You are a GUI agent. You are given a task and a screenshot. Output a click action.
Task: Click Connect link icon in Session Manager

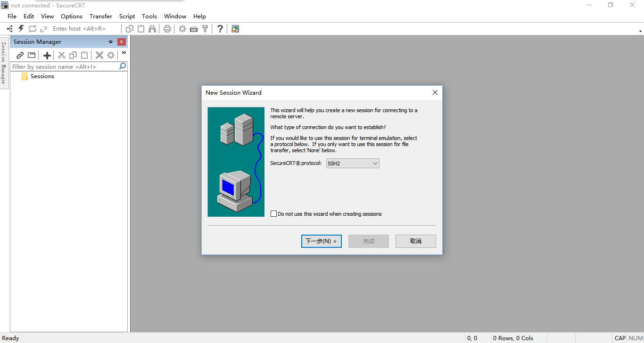tap(20, 55)
